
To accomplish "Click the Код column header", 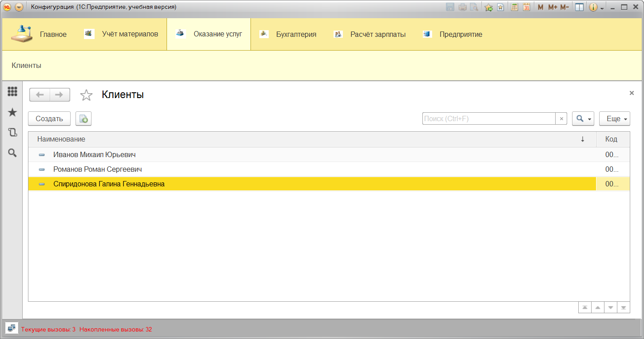I will [x=613, y=139].
